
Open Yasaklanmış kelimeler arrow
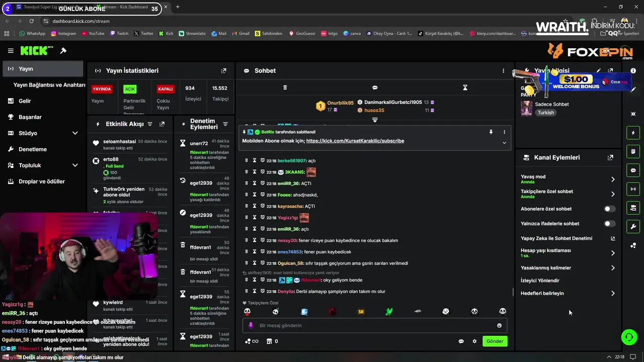pos(612,268)
